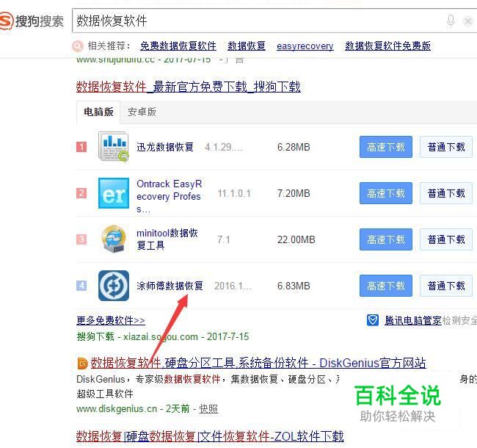
Task: Click the Ontrack EasyRecovery 'er' icon
Action: click(114, 193)
